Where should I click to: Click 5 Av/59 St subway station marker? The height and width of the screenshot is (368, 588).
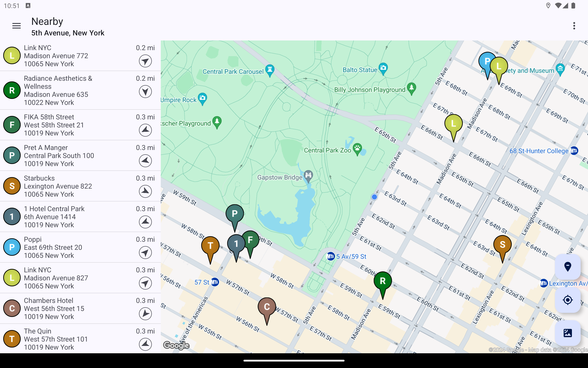[331, 256]
